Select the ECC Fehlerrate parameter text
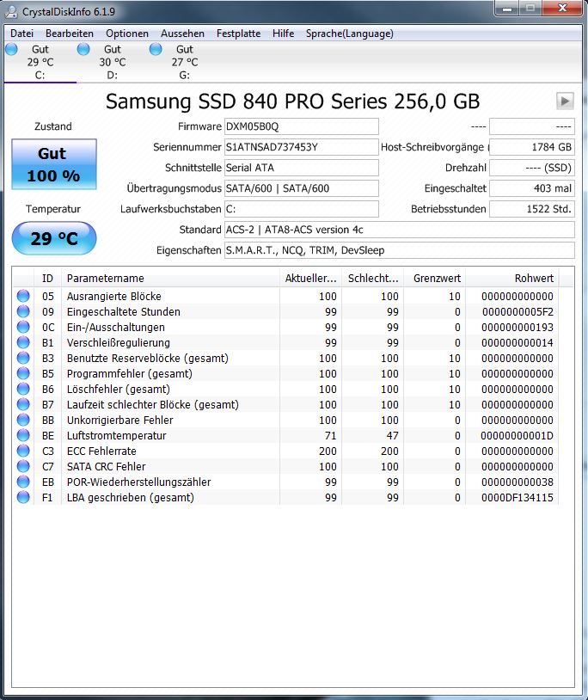Screen dimensions: 588x700 pos(101,451)
